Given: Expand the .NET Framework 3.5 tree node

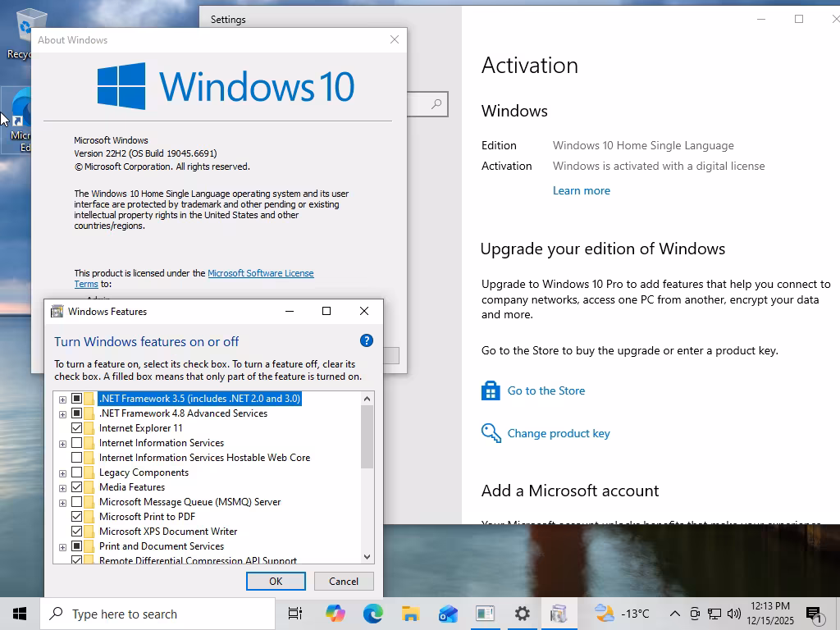Looking at the screenshot, I should point(62,399).
